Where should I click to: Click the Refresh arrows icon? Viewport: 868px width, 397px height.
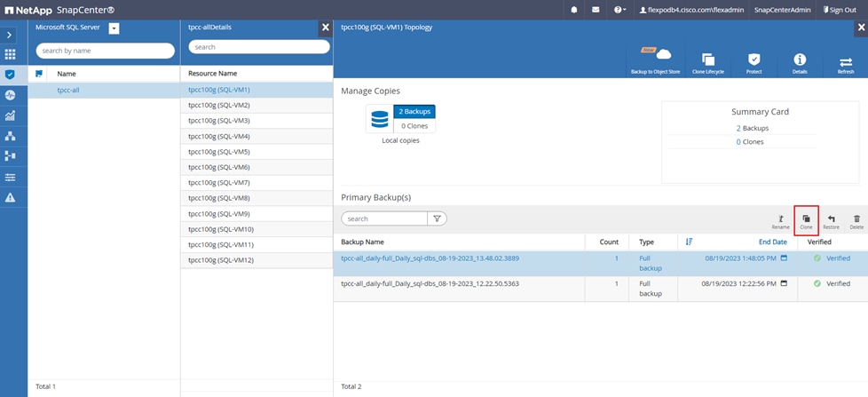tap(846, 63)
